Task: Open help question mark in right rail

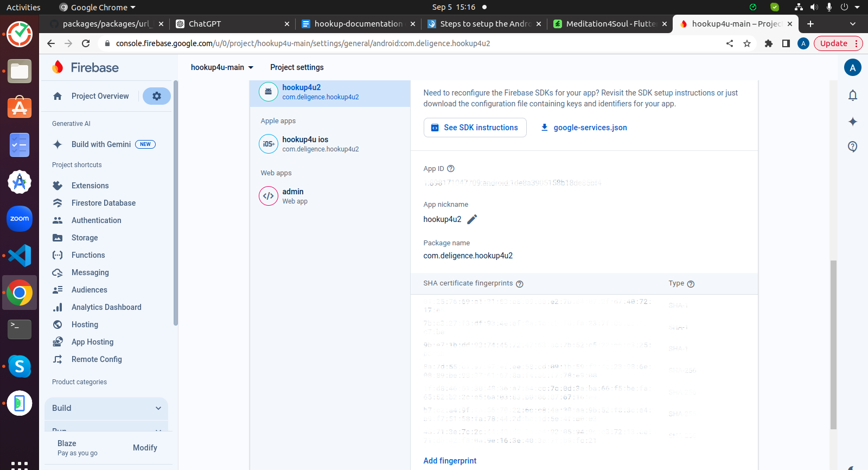Action: (x=853, y=147)
